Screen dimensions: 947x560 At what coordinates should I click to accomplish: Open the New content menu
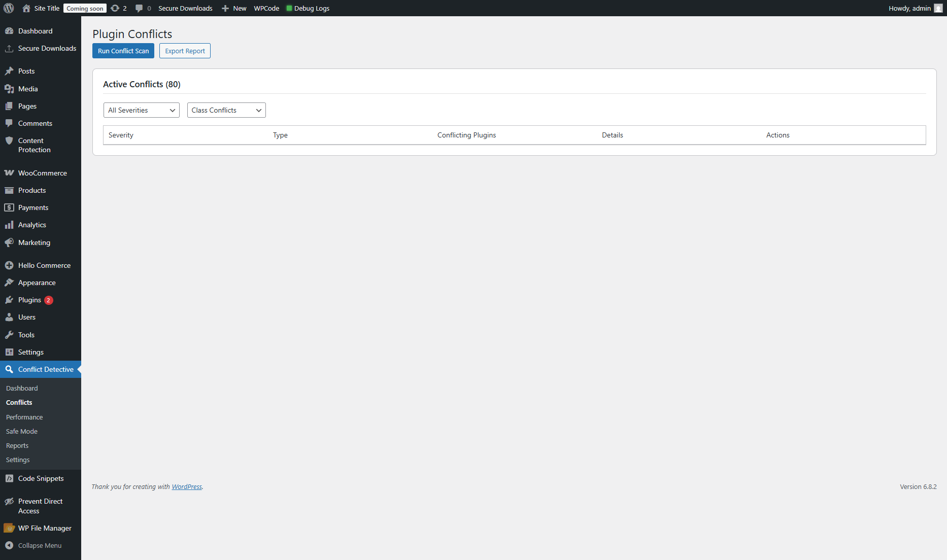pos(234,8)
